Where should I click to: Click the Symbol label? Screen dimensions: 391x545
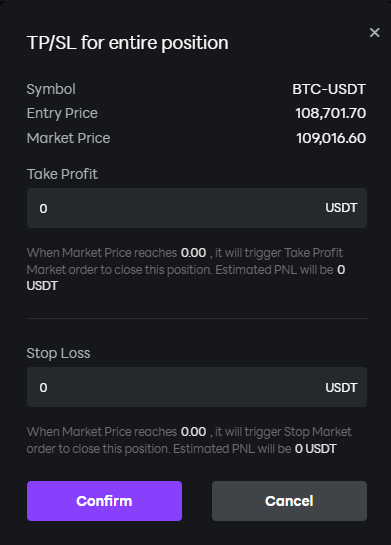pos(51,89)
